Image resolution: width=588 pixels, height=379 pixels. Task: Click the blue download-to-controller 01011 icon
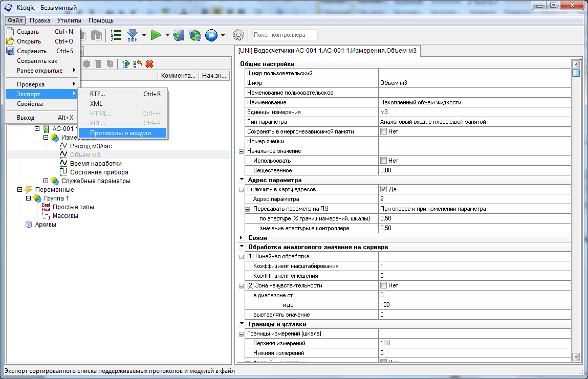[x=133, y=35]
